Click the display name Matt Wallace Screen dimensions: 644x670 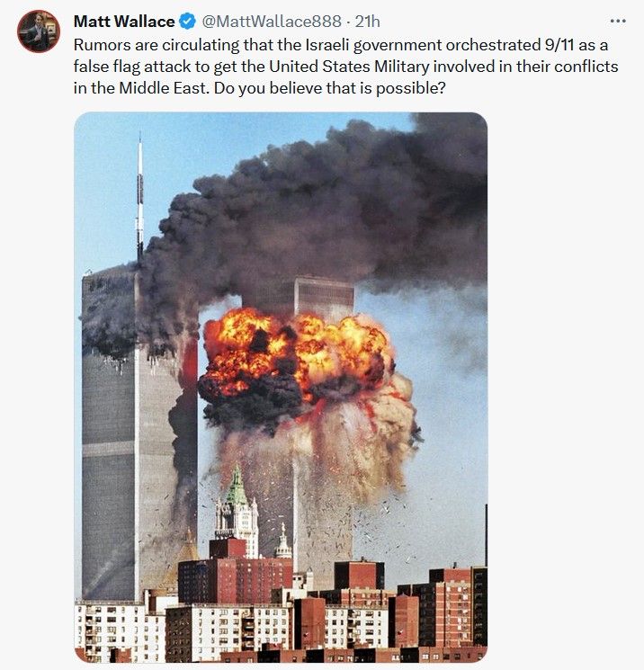click(124, 21)
